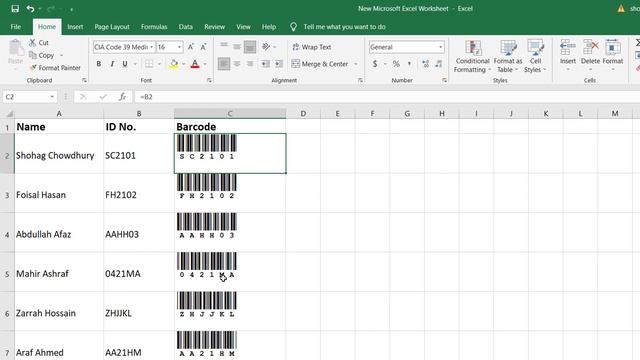Apply the yellow Fill Color bucket
The image size is (640, 360).
click(174, 64)
